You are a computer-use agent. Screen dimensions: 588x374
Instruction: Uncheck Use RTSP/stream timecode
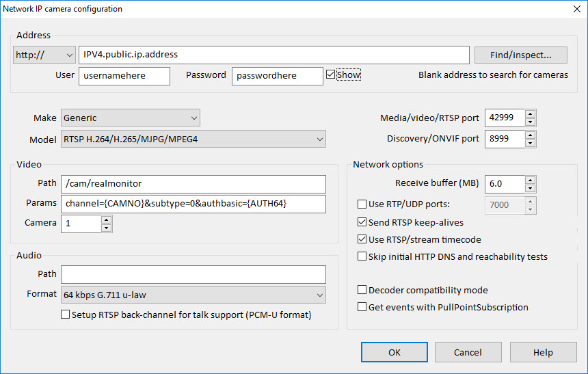pyautogui.click(x=362, y=239)
